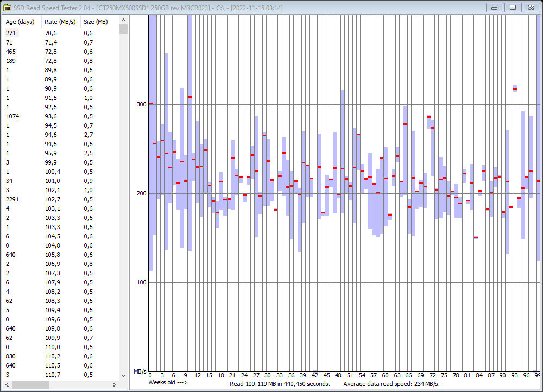543x392 pixels.
Task: Click rate value 101,0
Action: pos(53,181)
